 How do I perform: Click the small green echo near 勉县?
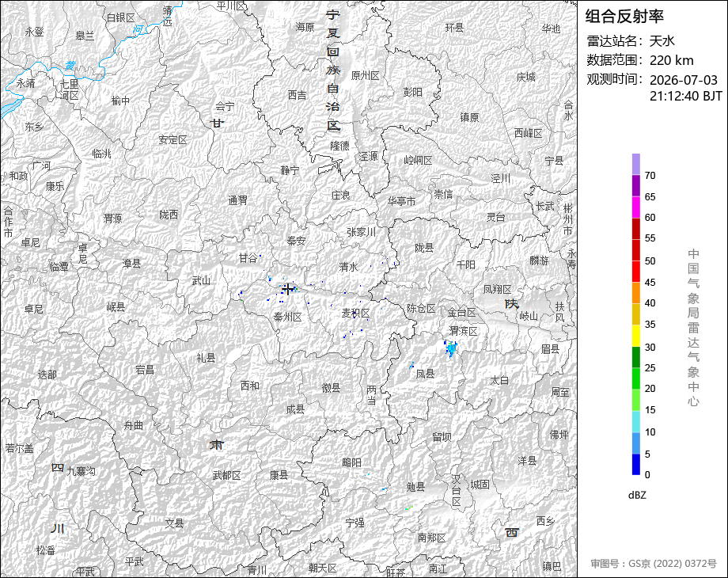tap(408, 508)
